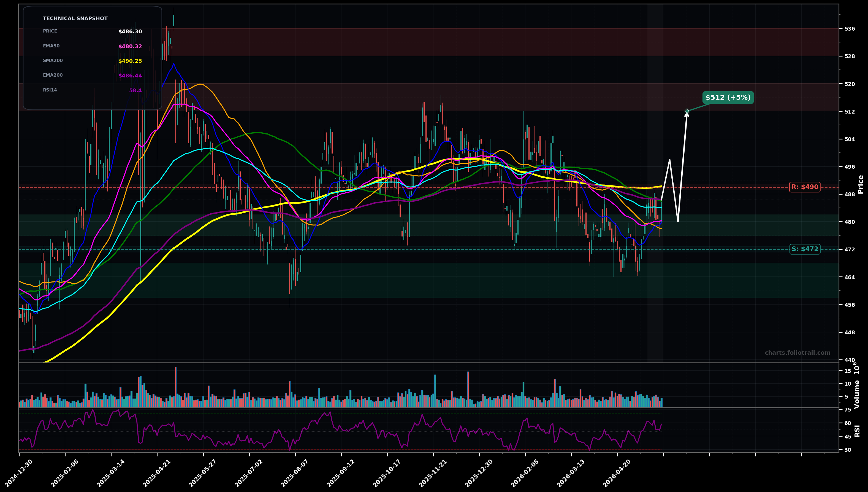Click the 504 price axis tick
Image resolution: width=868 pixels, height=492 pixels.
click(x=850, y=139)
